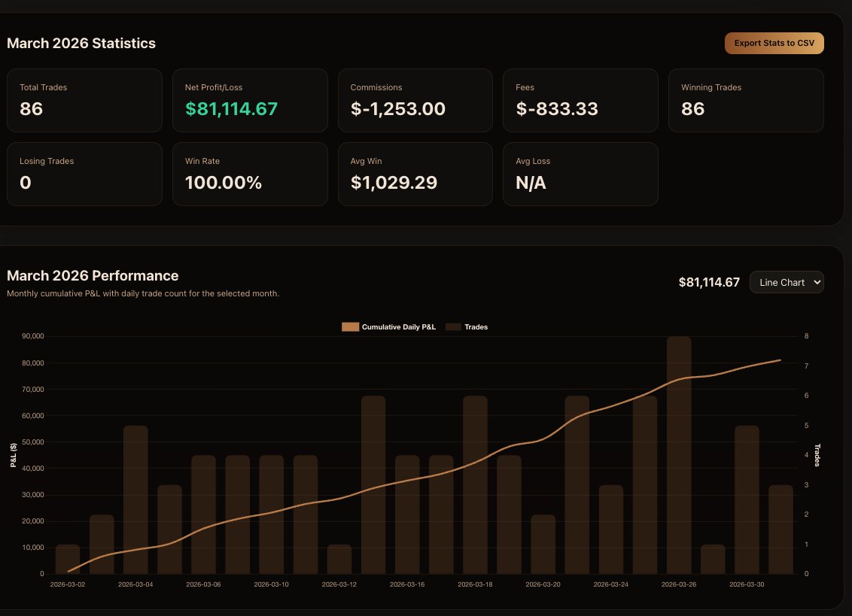Image resolution: width=852 pixels, height=616 pixels.
Task: Select the Net Profit/Loss $81,114.67 value
Action: click(232, 109)
